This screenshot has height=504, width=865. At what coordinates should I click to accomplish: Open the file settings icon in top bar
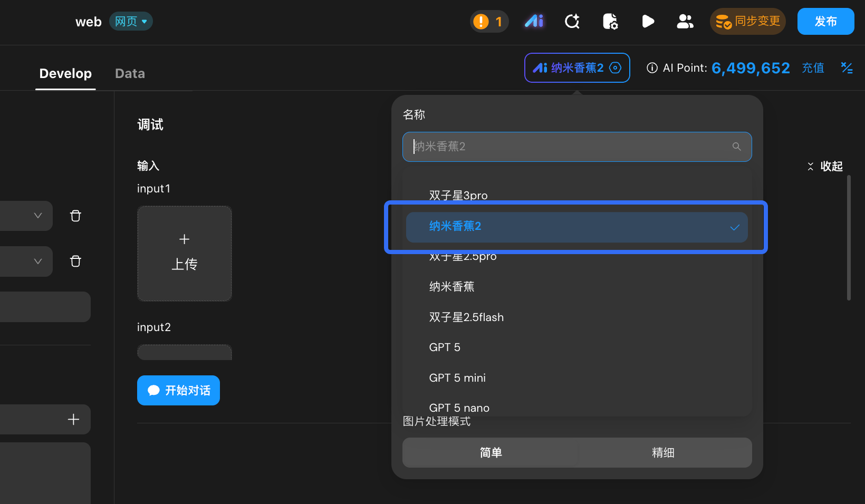click(610, 22)
